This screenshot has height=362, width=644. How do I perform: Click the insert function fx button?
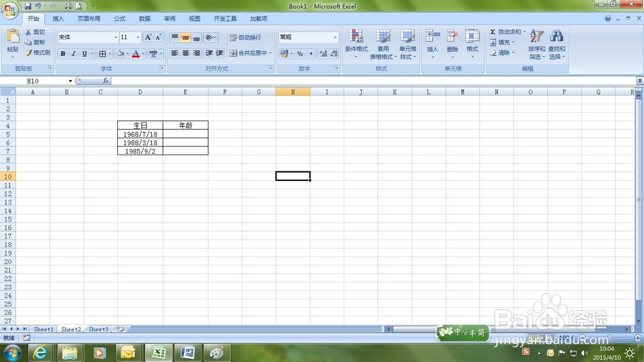pos(105,81)
